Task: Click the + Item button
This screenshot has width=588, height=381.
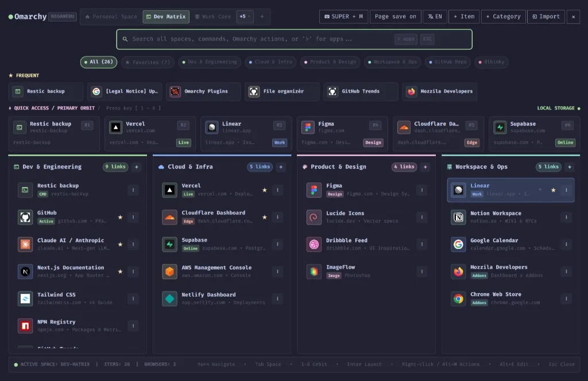Action: [464, 17]
